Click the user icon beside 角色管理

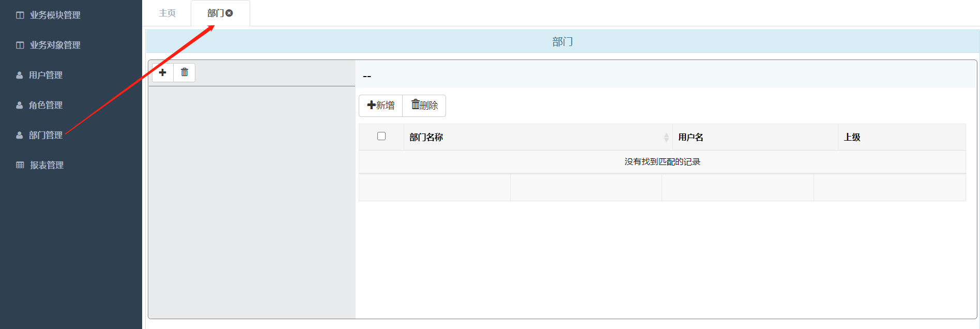(x=20, y=105)
